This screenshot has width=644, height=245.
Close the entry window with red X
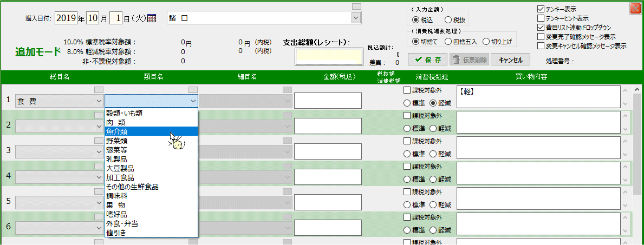(x=635, y=8)
